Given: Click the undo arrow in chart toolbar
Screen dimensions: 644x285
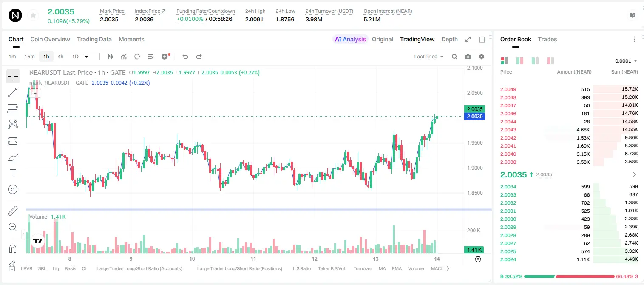Looking at the screenshot, I should click(185, 57).
